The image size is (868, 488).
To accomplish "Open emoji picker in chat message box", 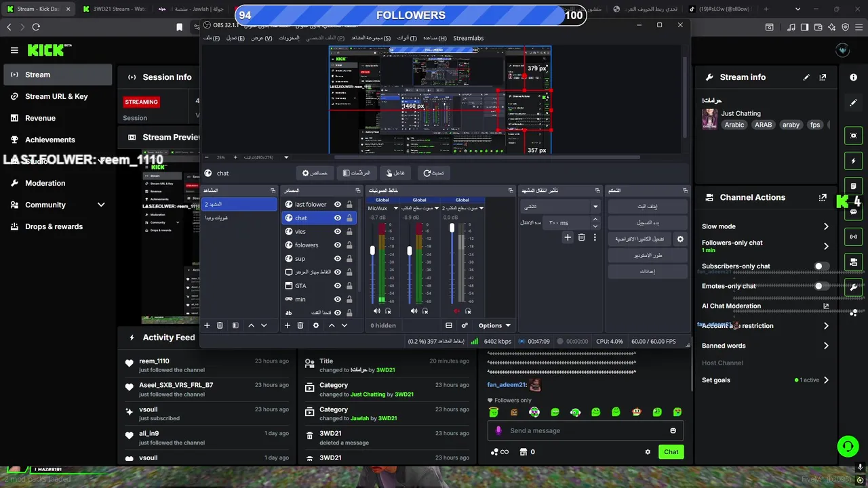I will click(673, 430).
